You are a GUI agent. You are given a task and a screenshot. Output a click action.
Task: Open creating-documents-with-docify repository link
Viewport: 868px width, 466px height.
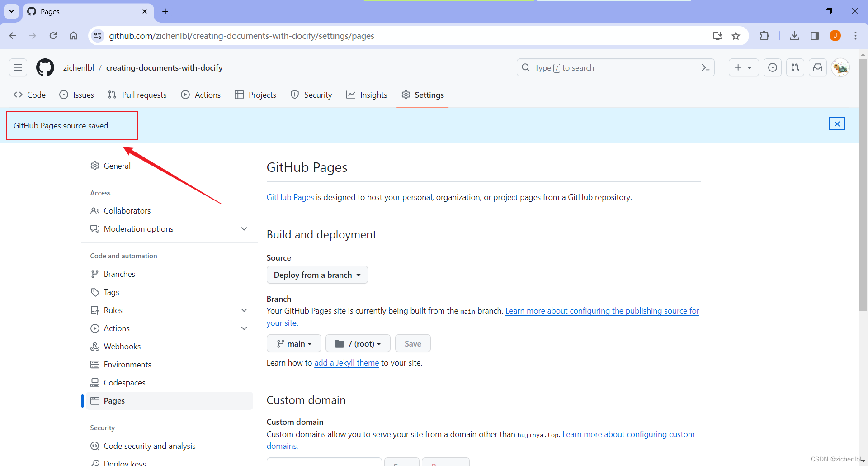[x=165, y=67]
